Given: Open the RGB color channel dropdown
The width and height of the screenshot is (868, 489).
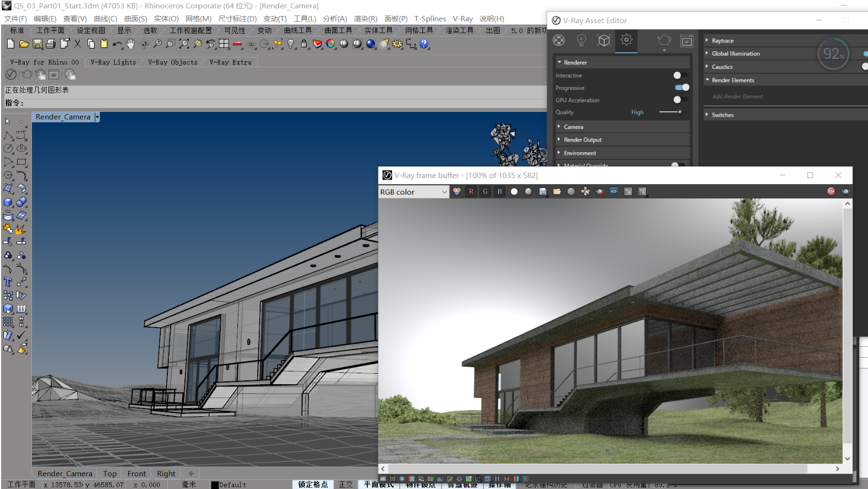Looking at the screenshot, I should pos(413,192).
